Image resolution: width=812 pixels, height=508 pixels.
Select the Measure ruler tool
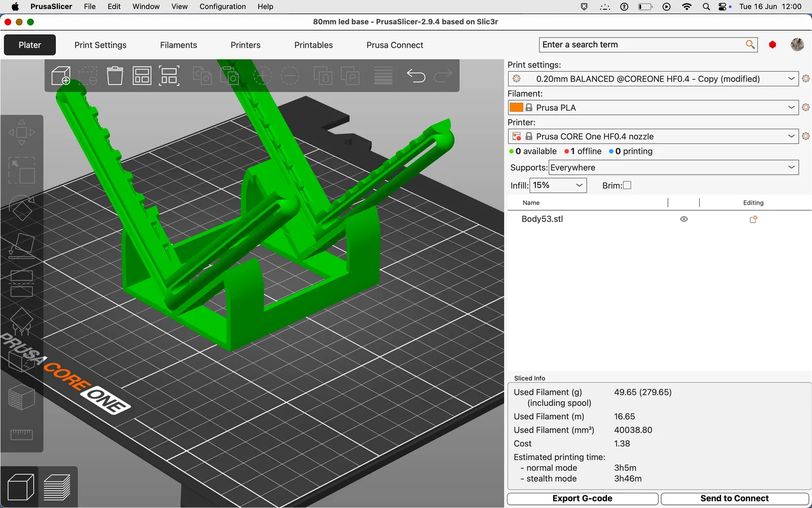(22, 434)
